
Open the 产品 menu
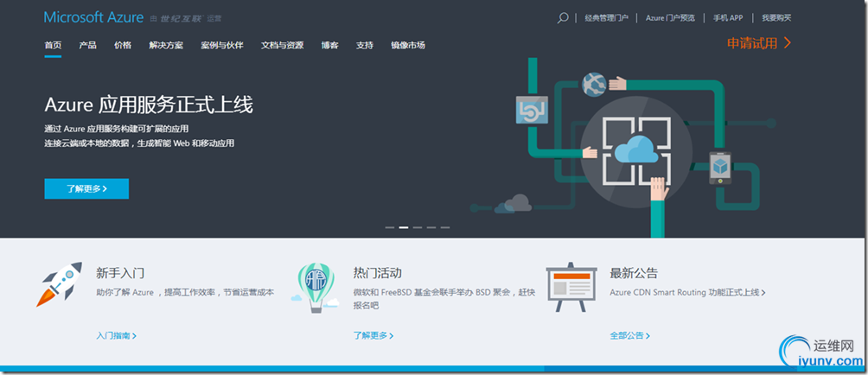click(x=87, y=45)
